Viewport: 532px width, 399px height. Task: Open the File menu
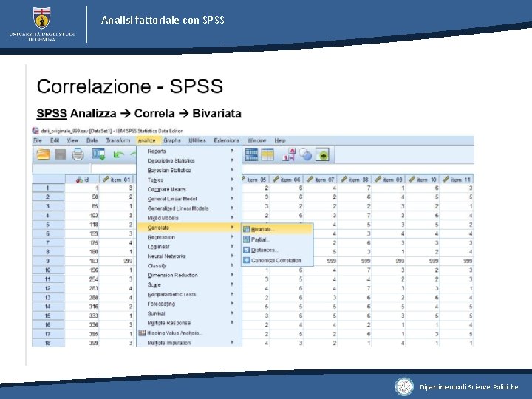[x=38, y=140]
